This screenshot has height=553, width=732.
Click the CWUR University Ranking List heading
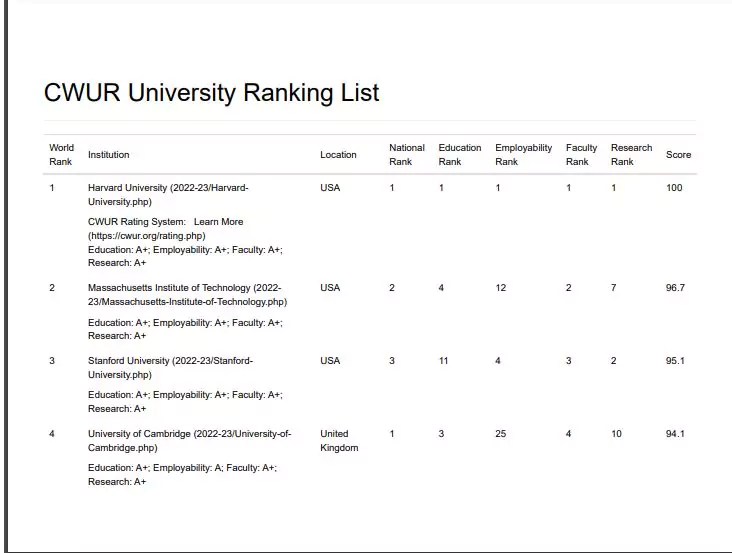pos(211,92)
